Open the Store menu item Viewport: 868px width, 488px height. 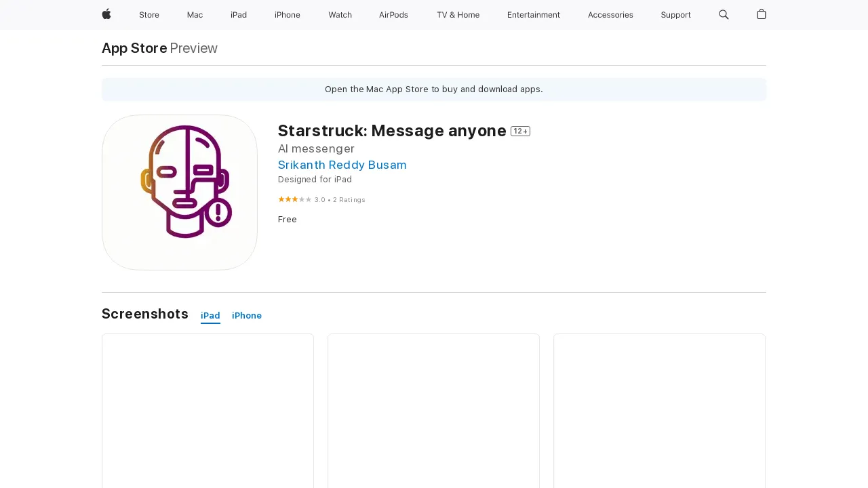tap(149, 15)
